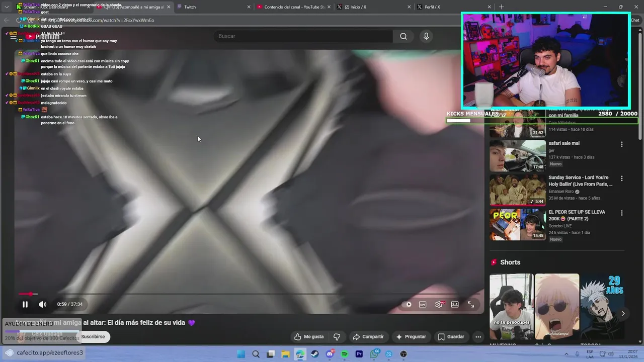The image size is (644, 362).
Task: Open the 'safari sale mal' thumbnail
Action: [x=518, y=156]
